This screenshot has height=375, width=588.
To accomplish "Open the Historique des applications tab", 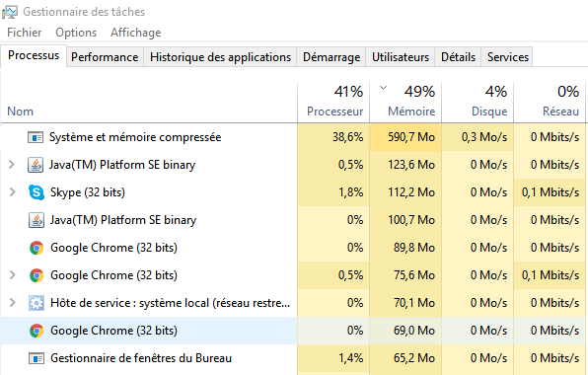I will (x=221, y=57).
